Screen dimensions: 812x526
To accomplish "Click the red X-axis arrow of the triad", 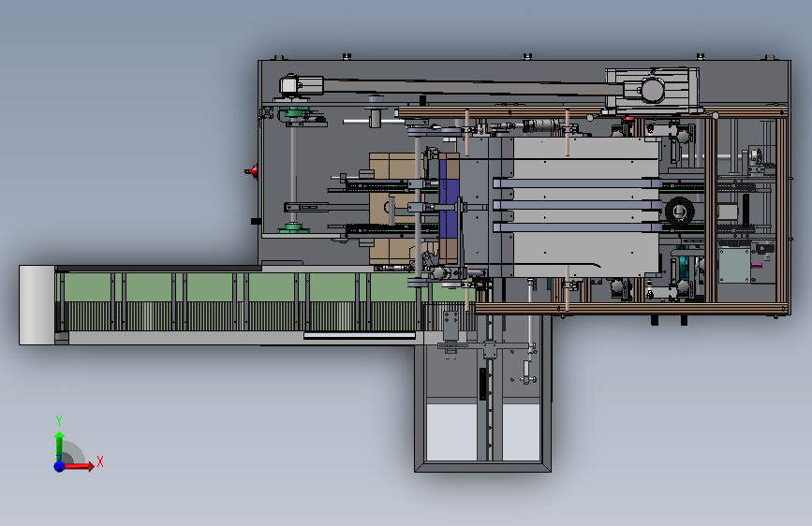I will coord(79,466).
